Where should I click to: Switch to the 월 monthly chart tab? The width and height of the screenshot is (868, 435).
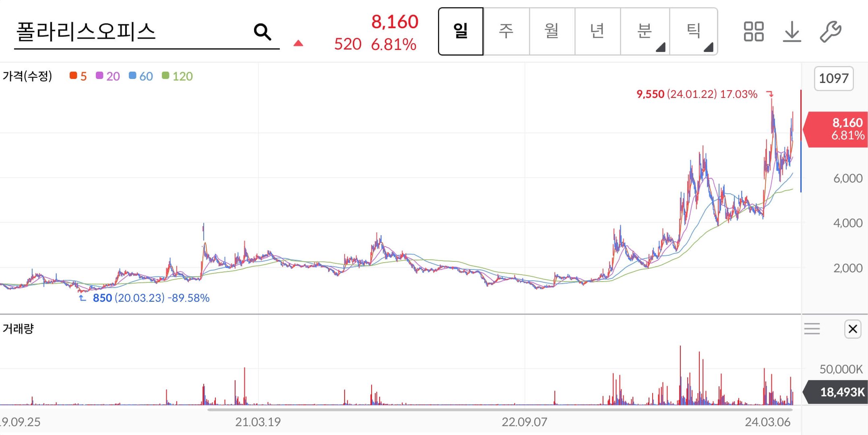pyautogui.click(x=552, y=31)
